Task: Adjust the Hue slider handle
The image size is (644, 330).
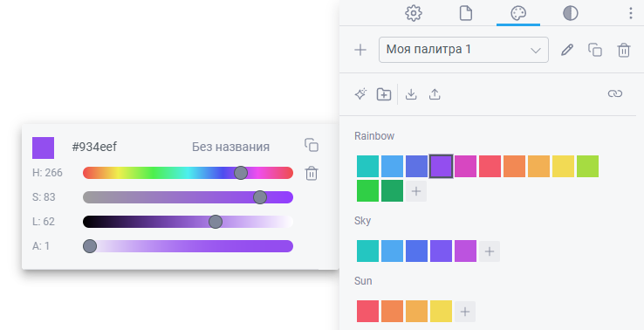Action: click(241, 173)
